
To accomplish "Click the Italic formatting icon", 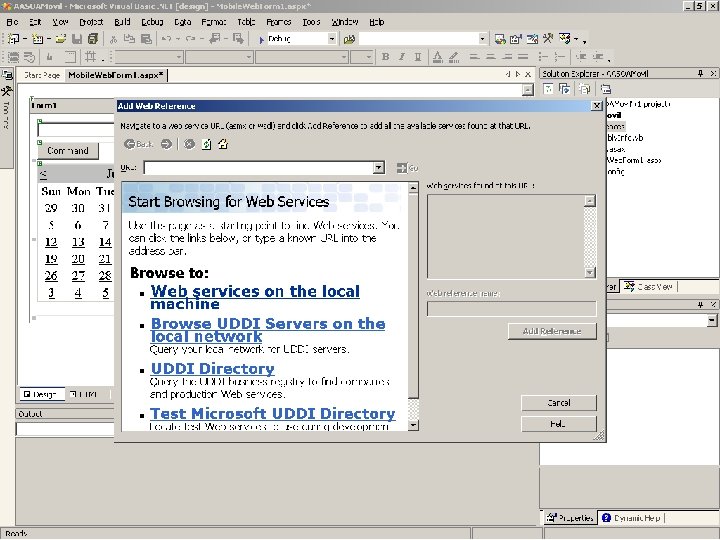I will point(402,57).
